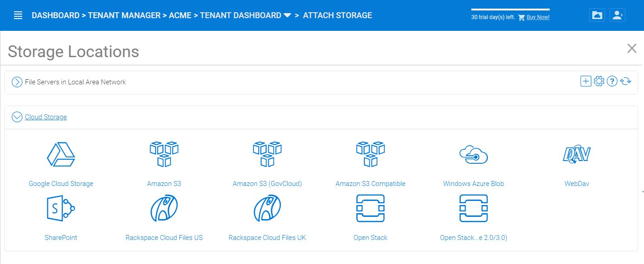
Task: Go to ACME breadcrumb
Action: coord(180,15)
